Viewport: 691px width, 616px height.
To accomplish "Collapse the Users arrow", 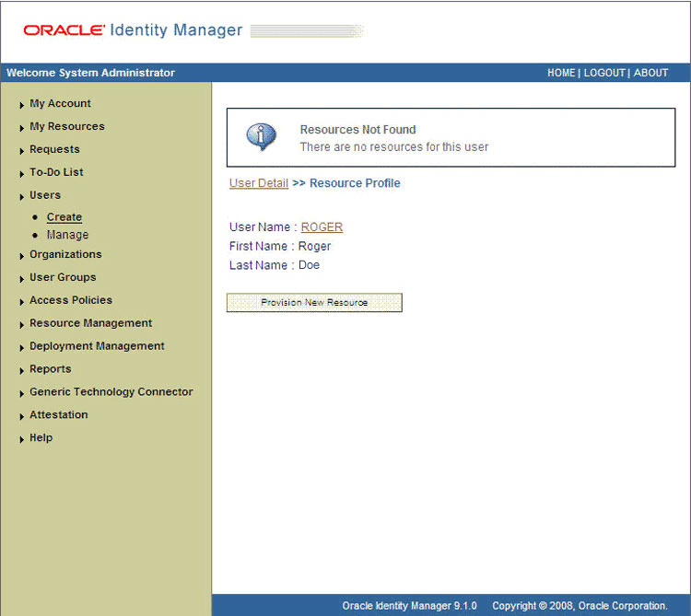I will [21, 197].
